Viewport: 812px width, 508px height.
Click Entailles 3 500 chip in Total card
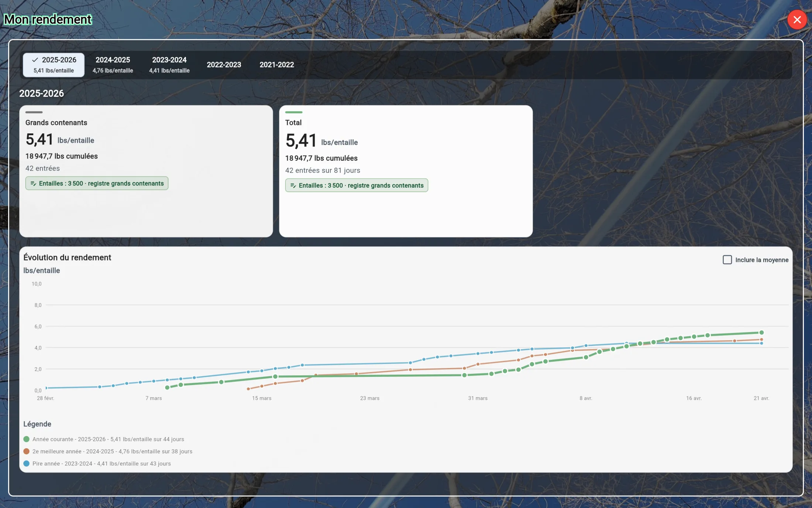click(357, 185)
